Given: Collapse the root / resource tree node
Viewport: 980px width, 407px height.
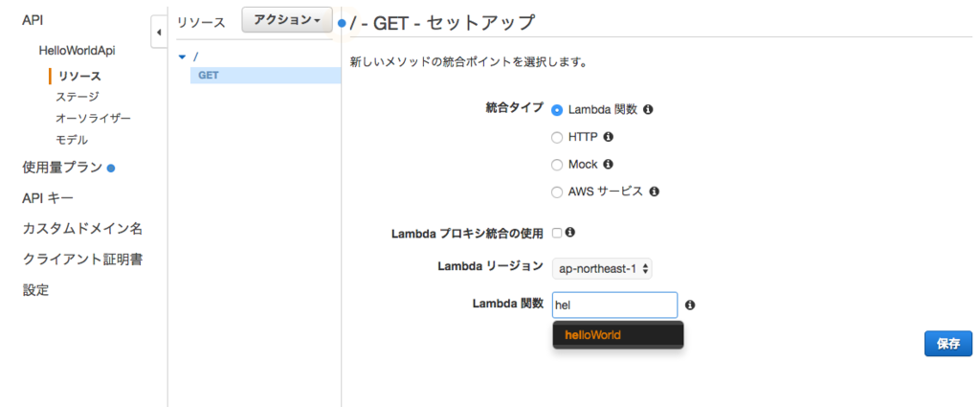Looking at the screenshot, I should coord(183,57).
